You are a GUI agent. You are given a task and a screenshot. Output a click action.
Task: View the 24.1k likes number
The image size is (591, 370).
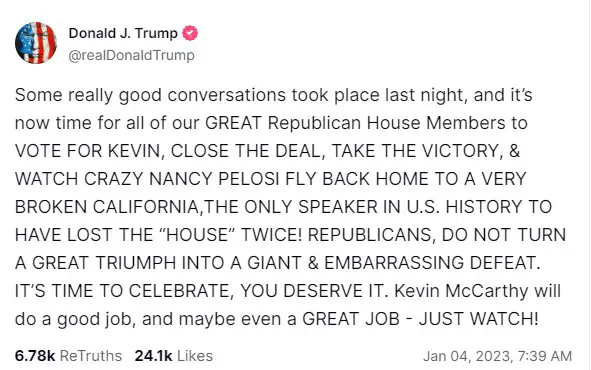click(153, 356)
